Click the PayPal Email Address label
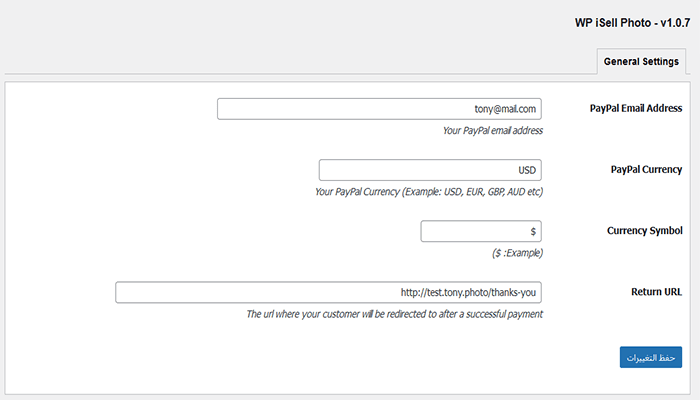This screenshot has height=400, width=700. 636,108
